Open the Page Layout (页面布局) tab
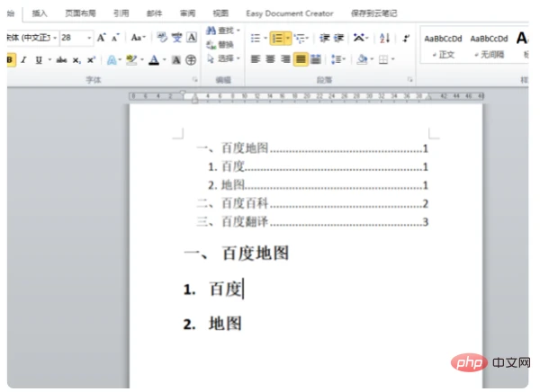540x392 pixels. (80, 13)
